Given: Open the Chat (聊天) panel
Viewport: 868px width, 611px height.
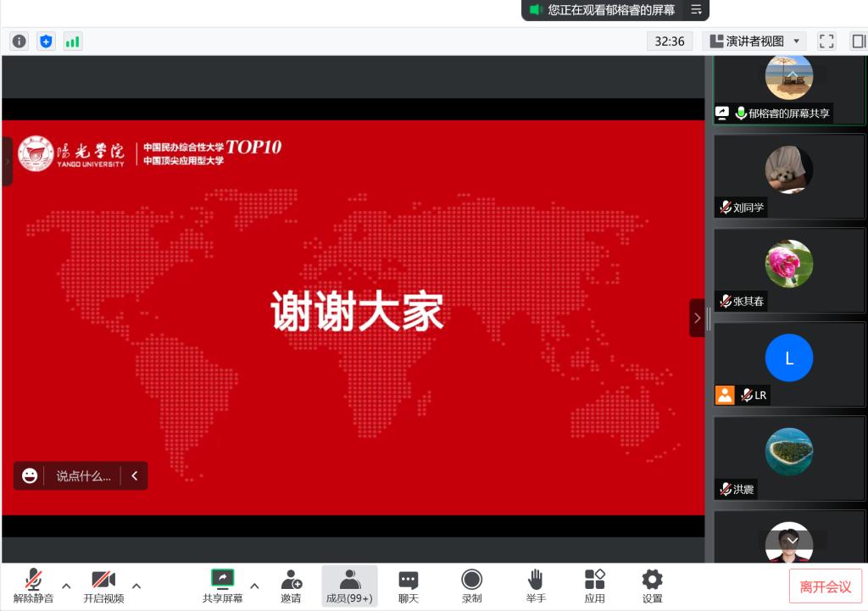Looking at the screenshot, I should 409,586.
